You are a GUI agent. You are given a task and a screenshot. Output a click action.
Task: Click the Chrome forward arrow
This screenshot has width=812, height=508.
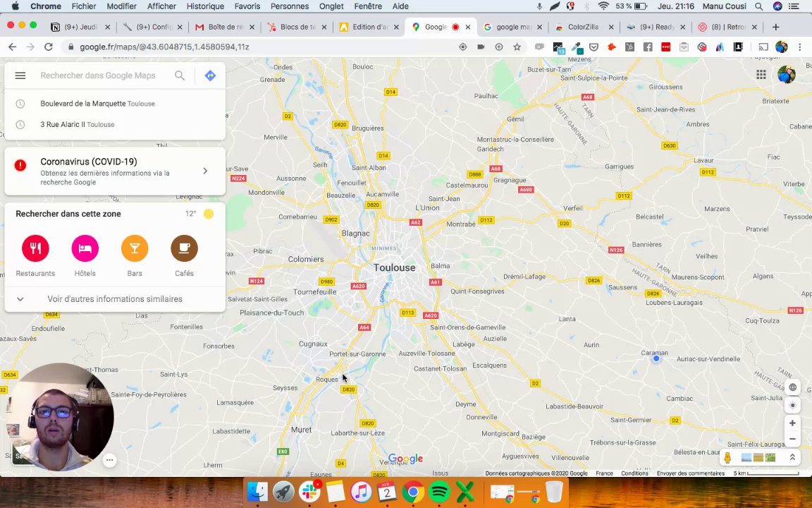click(30, 47)
